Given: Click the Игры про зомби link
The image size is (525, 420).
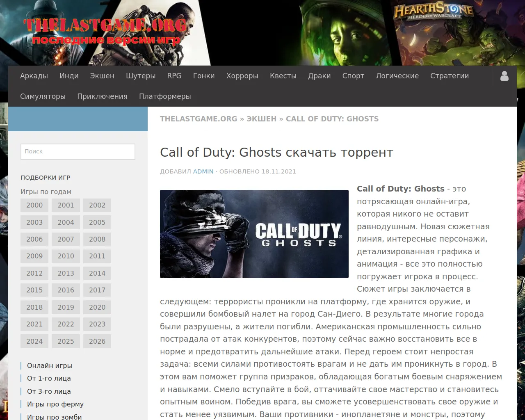Looking at the screenshot, I should (x=55, y=417).
